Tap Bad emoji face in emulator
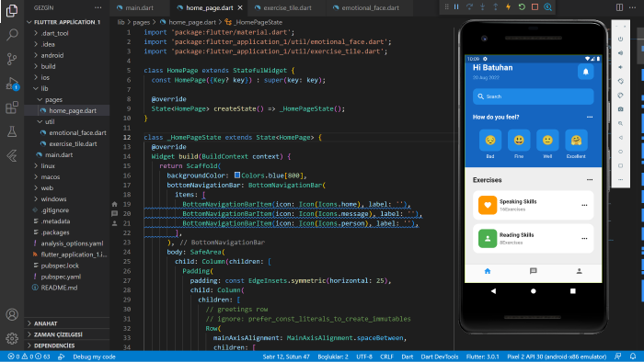This screenshot has width=644, height=362. [x=490, y=141]
